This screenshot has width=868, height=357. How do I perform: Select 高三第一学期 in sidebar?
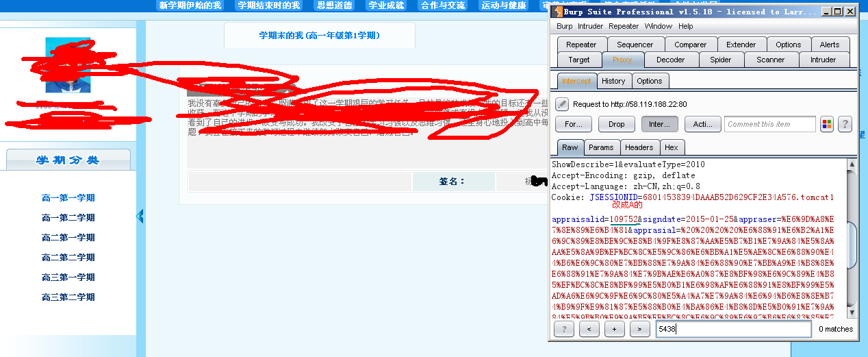point(68,278)
